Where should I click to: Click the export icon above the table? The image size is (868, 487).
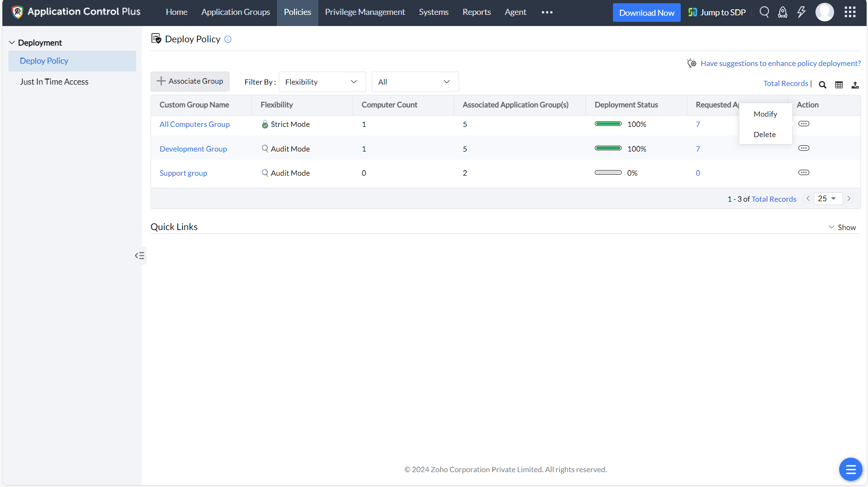tap(855, 85)
